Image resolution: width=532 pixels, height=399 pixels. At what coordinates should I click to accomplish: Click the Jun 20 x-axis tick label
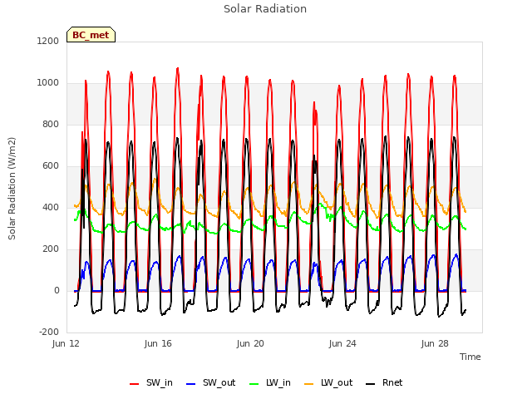coord(250,343)
